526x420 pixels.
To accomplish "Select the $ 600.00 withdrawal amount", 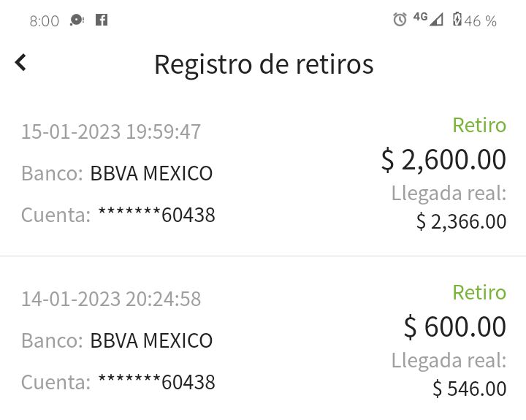I will tap(455, 327).
